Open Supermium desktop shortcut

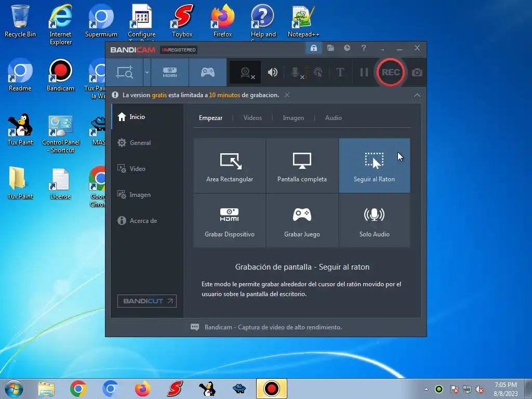(101, 21)
